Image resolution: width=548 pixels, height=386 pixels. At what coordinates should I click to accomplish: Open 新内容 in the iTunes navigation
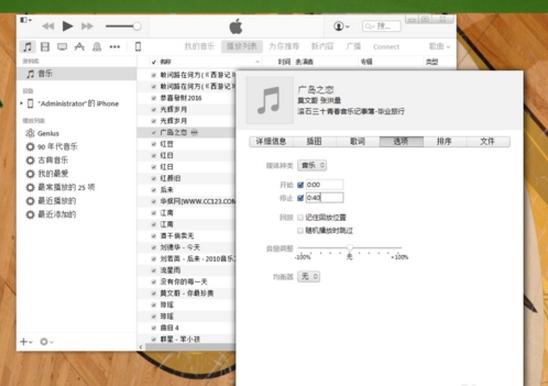coord(323,46)
